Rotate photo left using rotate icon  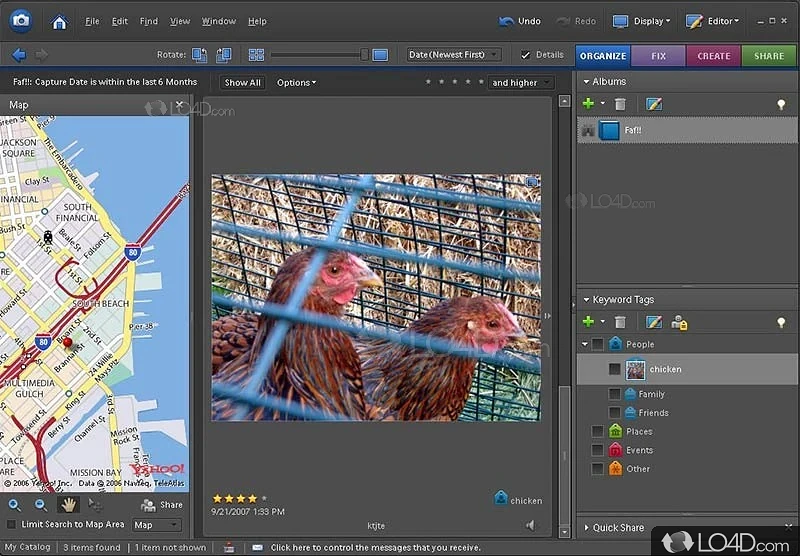coord(199,55)
